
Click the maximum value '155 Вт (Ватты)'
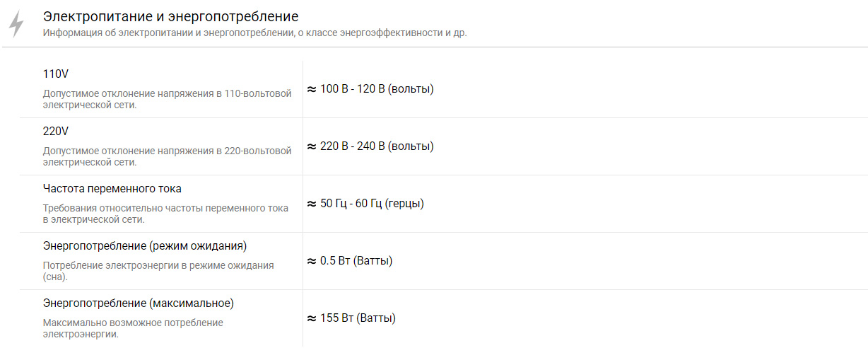point(358,318)
